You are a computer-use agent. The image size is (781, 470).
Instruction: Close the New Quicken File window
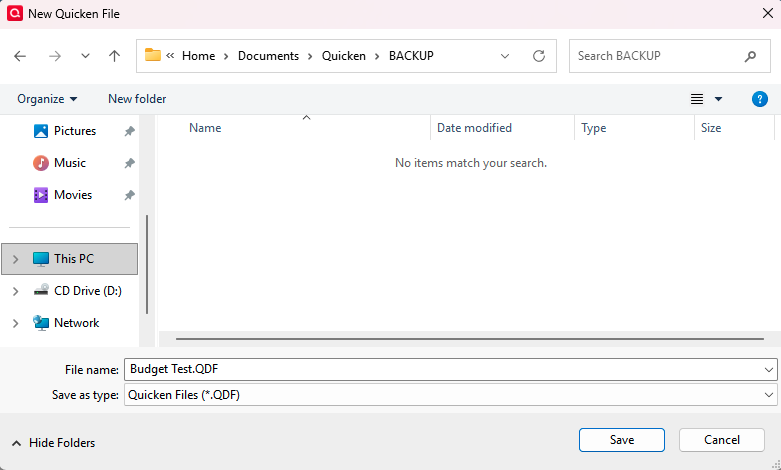click(768, 13)
